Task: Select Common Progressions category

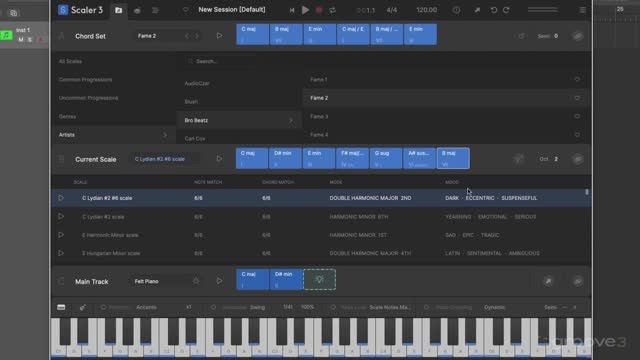Action: 85,80
